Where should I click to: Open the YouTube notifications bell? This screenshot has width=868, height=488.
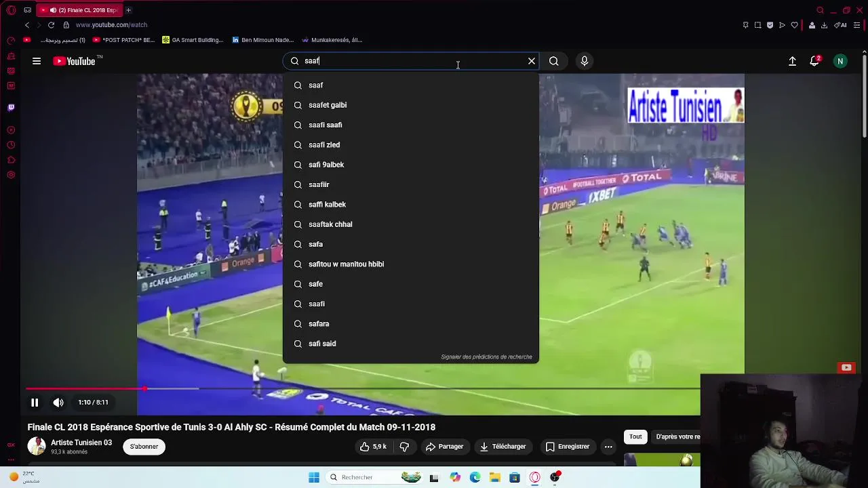click(x=815, y=61)
